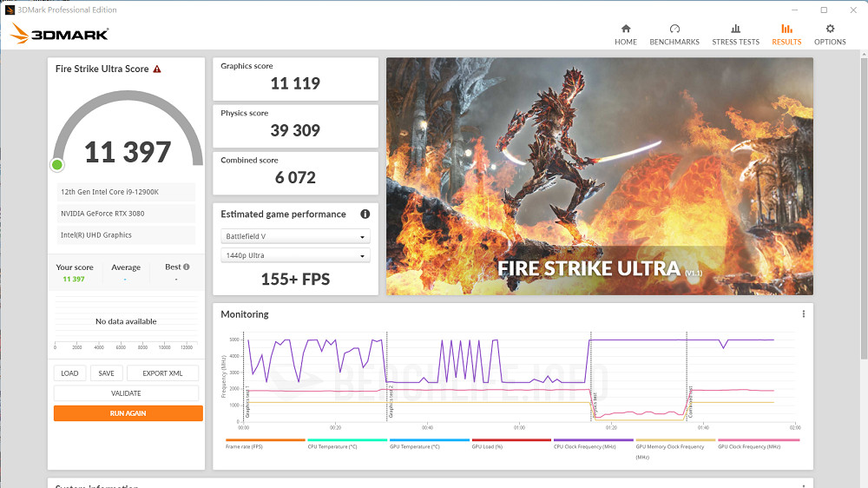Click the warning icon beside Fire Strike Ultra Score
868x488 pixels.
tap(157, 69)
